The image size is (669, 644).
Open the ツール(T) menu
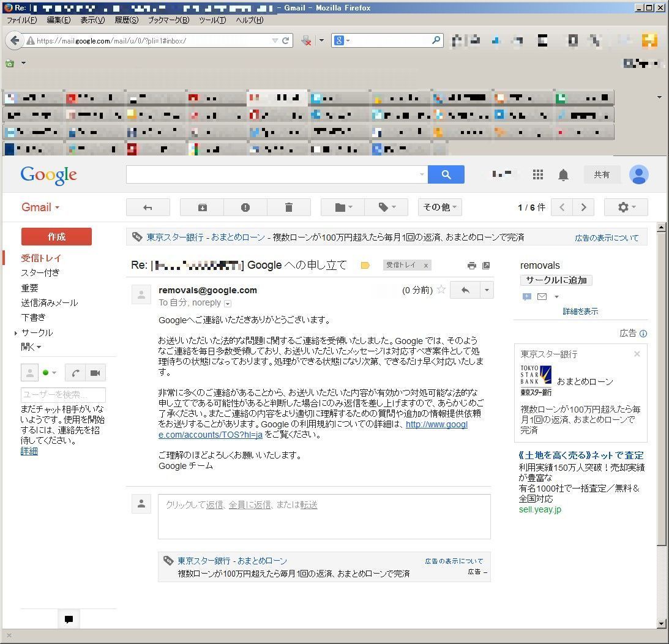[212, 20]
